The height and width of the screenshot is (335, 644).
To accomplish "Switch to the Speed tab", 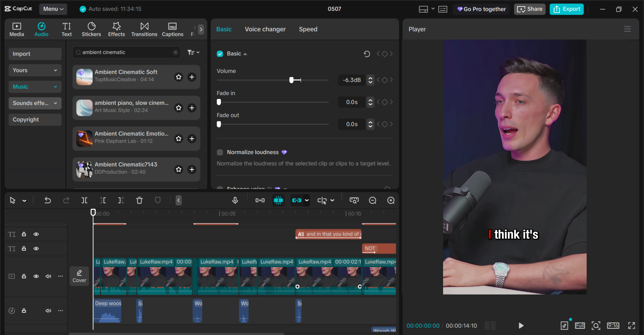I will point(308,29).
